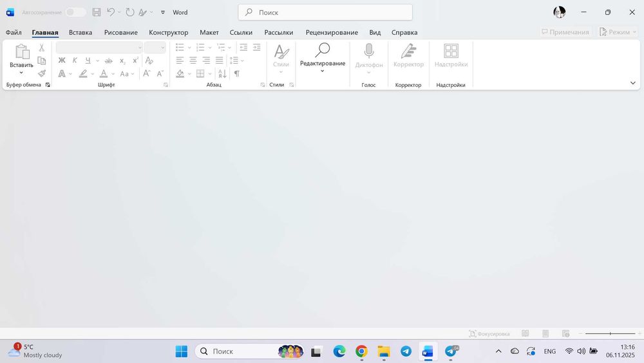Toggle superscript formatting

(x=135, y=60)
